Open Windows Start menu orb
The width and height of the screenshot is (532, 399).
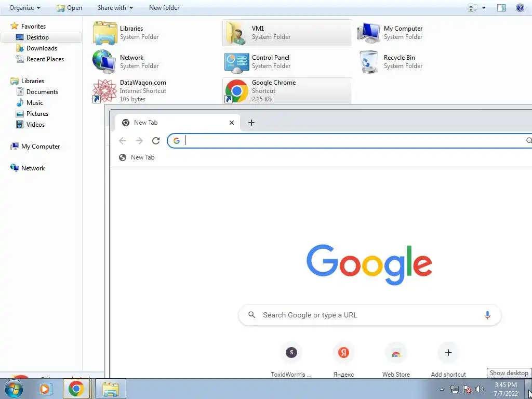[14, 389]
